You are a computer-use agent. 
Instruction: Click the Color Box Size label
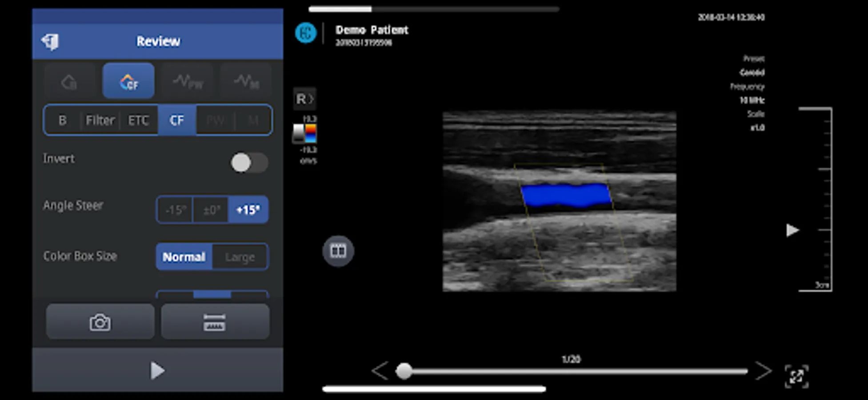coord(80,256)
